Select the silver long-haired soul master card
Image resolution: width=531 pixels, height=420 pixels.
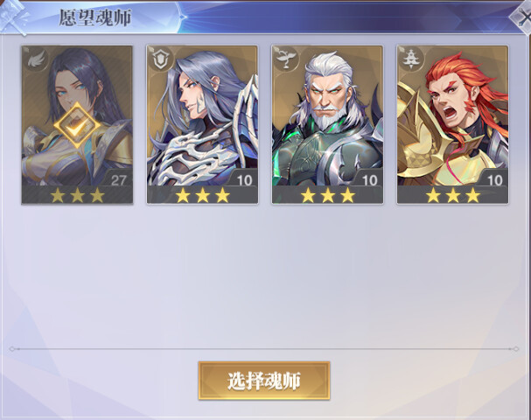pos(202,124)
